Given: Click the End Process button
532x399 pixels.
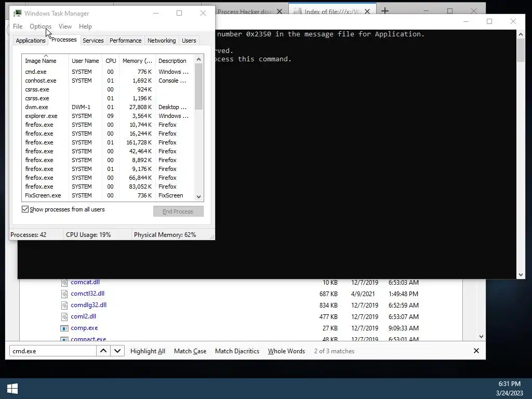Looking at the screenshot, I should point(178,211).
